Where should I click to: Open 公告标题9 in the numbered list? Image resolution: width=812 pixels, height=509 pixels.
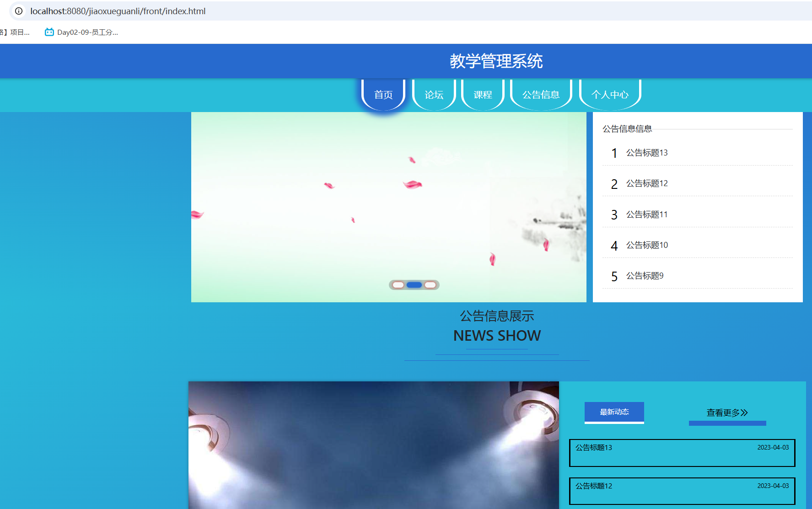tap(645, 276)
